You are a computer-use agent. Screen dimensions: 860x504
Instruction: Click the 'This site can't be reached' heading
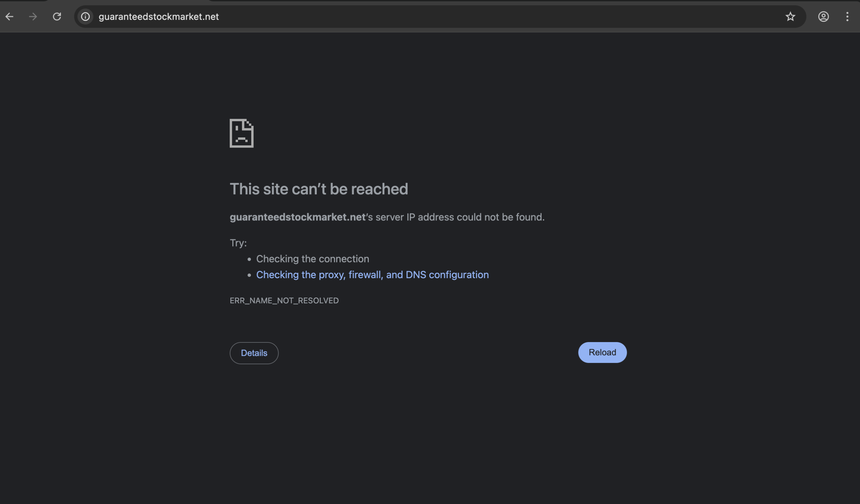pos(319,189)
